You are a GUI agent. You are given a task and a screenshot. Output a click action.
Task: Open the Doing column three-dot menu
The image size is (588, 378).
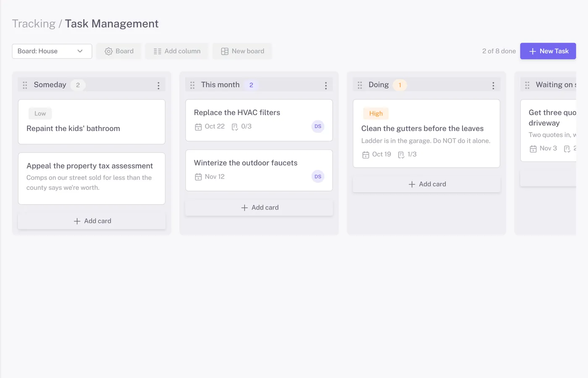coord(493,85)
